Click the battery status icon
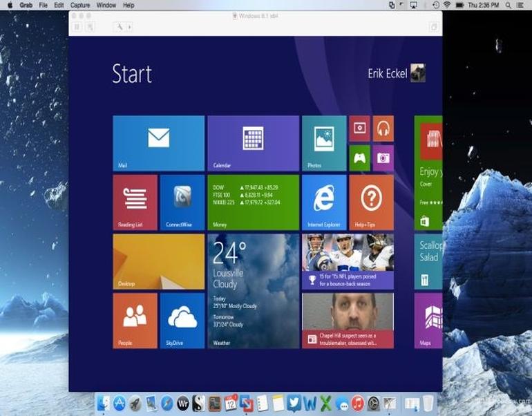The width and height of the screenshot is (532, 416). point(459,5)
